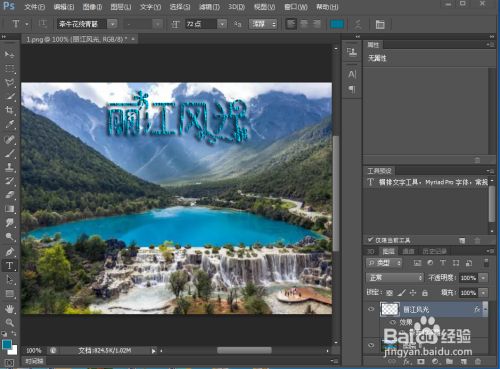Right align text
500x369 pixels.
(316, 24)
